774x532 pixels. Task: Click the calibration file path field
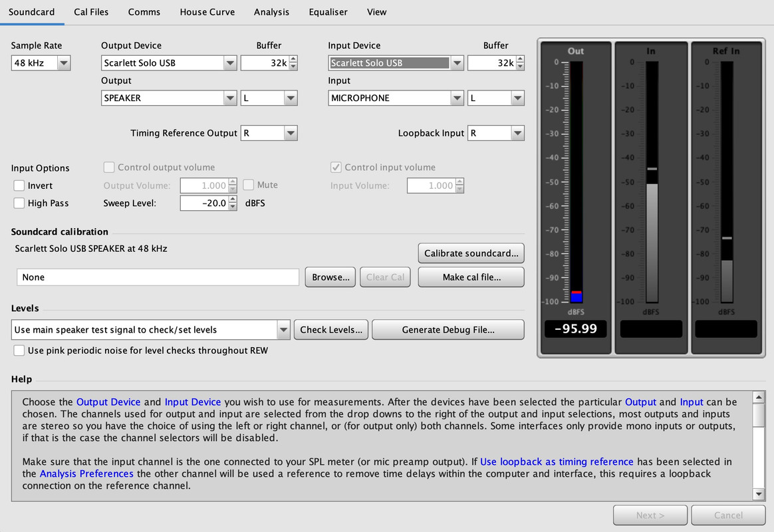(158, 277)
